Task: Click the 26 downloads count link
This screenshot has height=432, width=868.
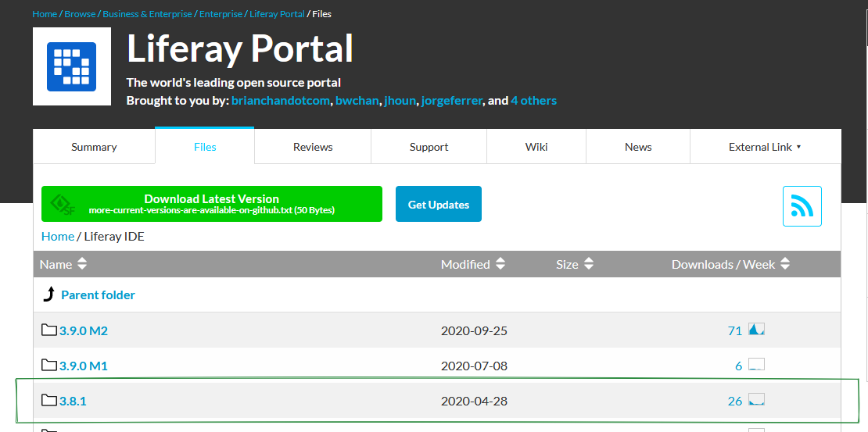Action: click(734, 401)
